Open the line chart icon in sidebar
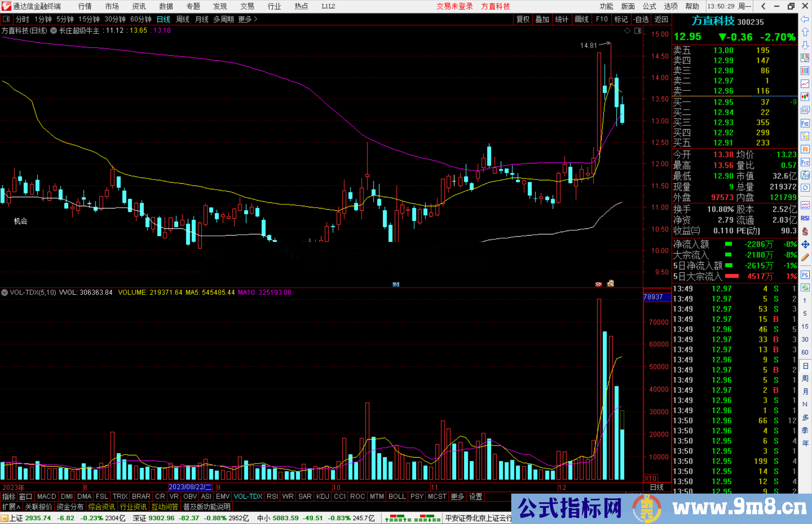The image size is (812, 524). tap(805, 84)
